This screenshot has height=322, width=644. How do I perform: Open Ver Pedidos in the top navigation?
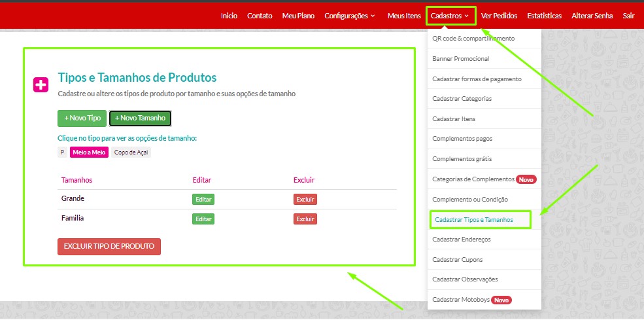(499, 16)
